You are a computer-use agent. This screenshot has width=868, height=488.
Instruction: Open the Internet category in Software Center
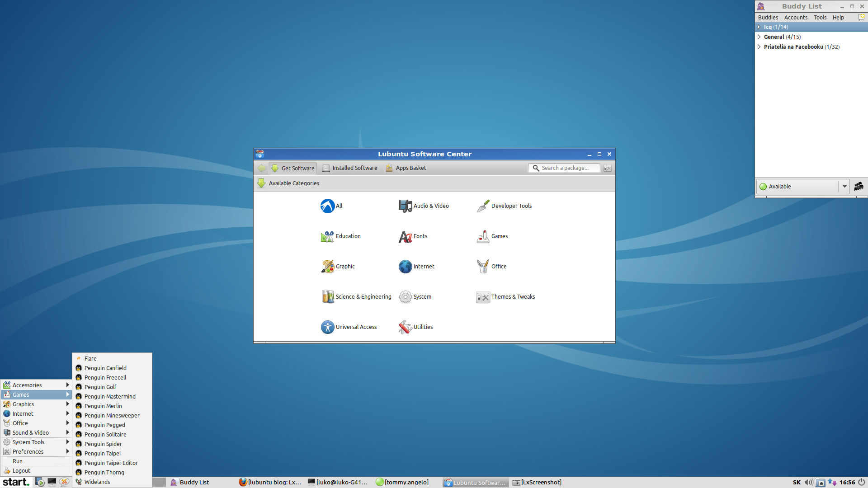click(416, 267)
